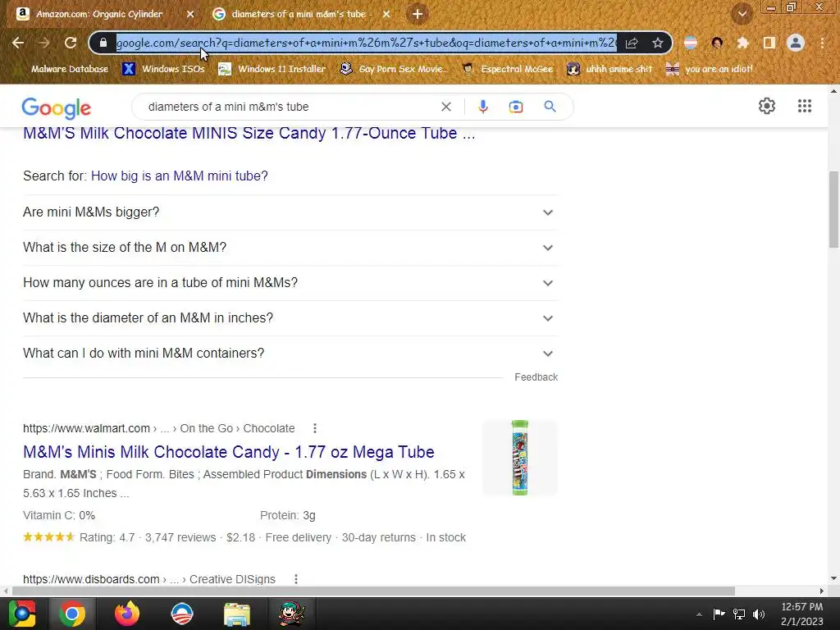The height and width of the screenshot is (630, 840).
Task: Expand 'Are mini M&Ms bigger?' question
Action: pos(290,212)
